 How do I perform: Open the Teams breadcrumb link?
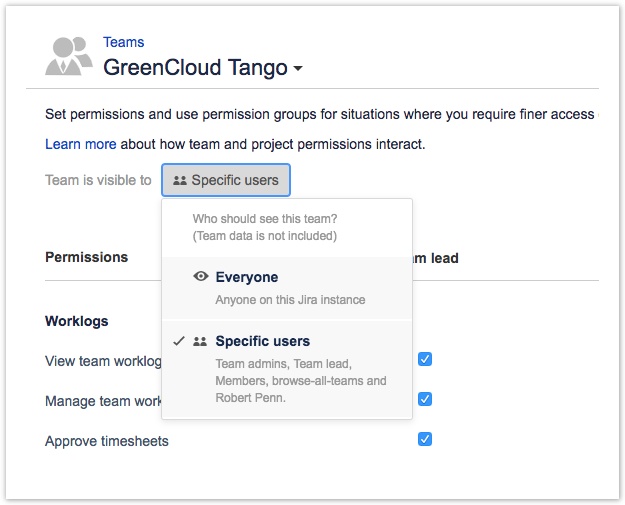[124, 42]
